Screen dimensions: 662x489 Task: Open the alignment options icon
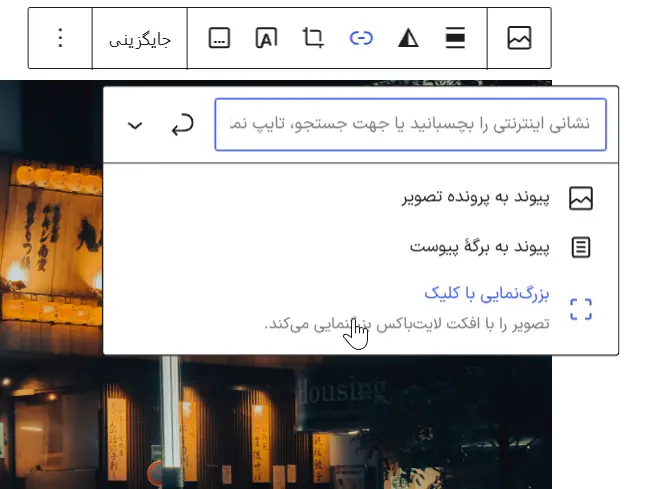455,38
